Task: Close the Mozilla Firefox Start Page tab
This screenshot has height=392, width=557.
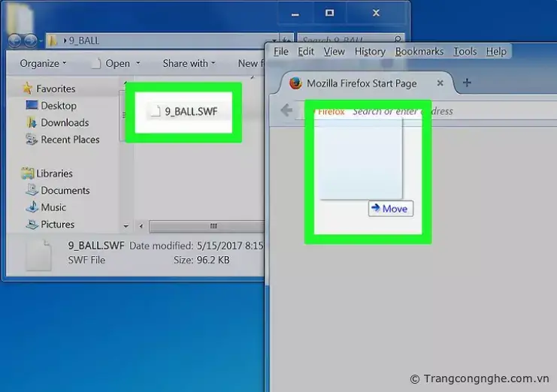Action: pyautogui.click(x=440, y=83)
